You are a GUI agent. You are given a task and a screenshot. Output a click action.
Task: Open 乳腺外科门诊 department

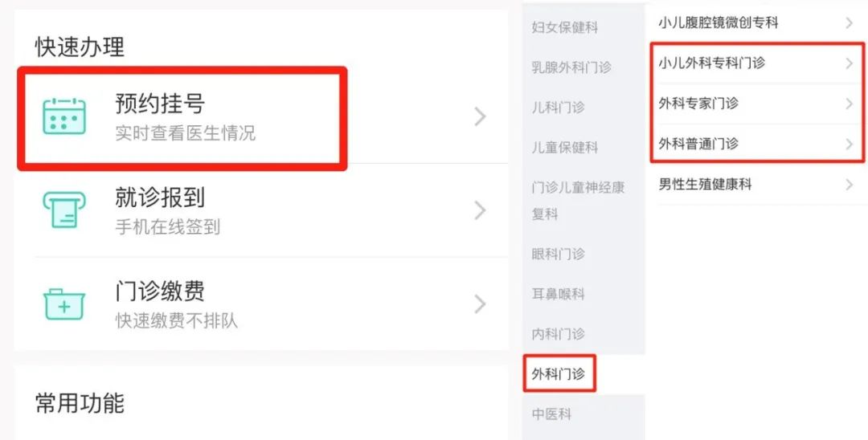point(571,67)
